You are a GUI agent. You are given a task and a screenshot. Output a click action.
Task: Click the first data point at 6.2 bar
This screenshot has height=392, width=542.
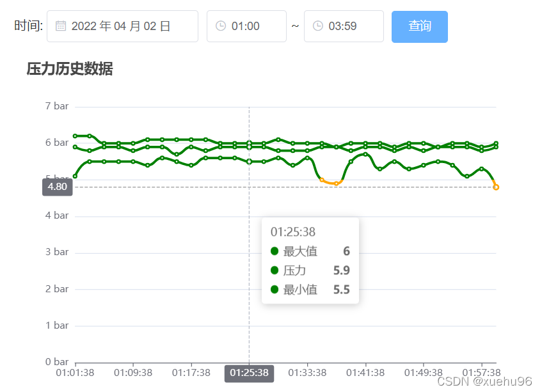click(x=75, y=136)
